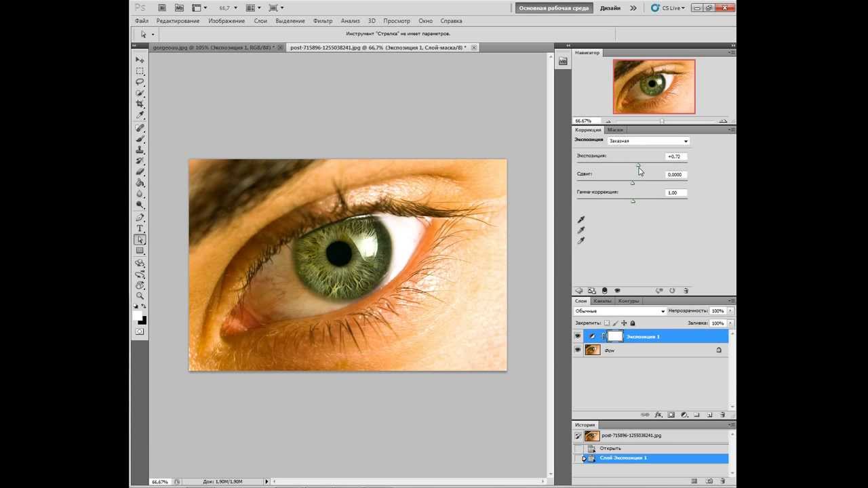This screenshot has width=868, height=488.
Task: Click the Гамма-коррекция slider handle
Action: click(633, 201)
